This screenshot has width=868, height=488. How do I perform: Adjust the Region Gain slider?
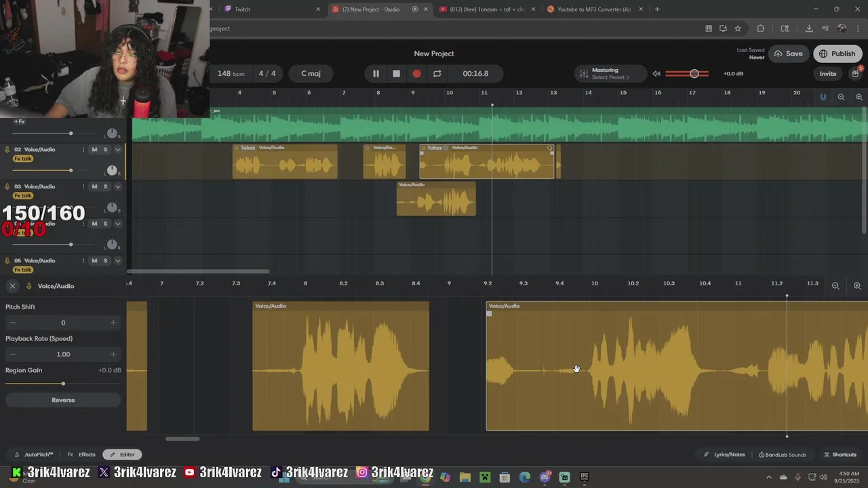coord(63,384)
